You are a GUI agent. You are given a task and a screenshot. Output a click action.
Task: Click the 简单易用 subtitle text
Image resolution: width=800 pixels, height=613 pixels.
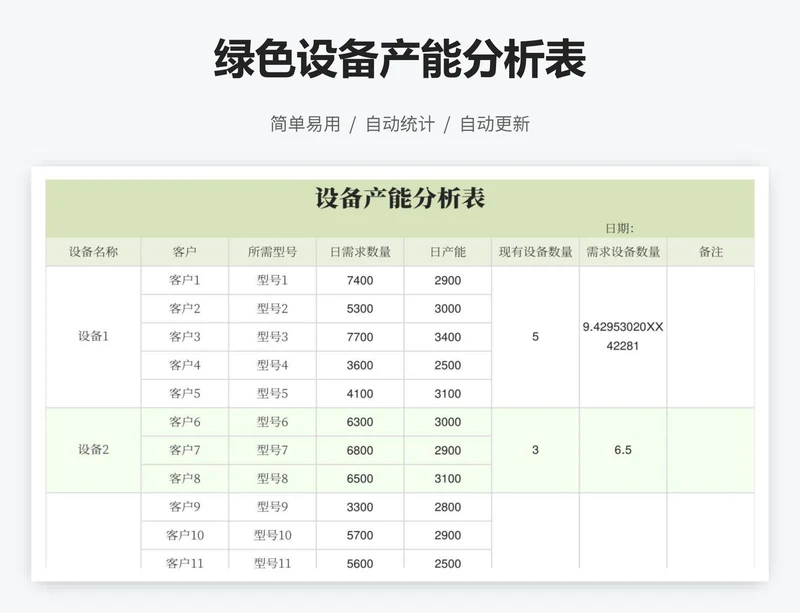pos(305,124)
